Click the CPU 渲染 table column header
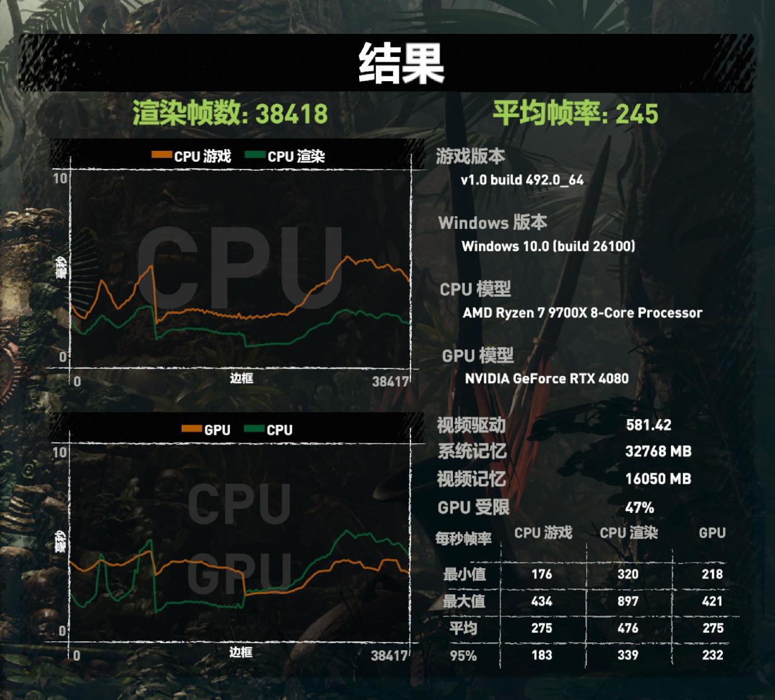Image resolution: width=775 pixels, height=700 pixels. [x=628, y=533]
